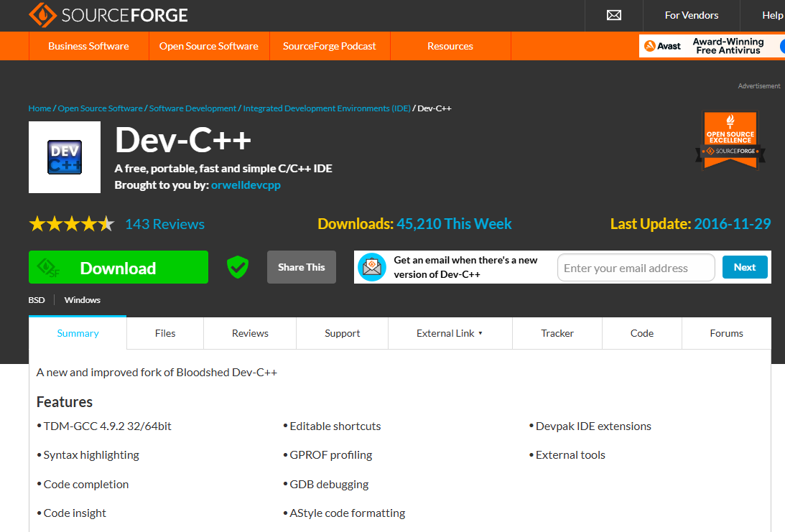The height and width of the screenshot is (532, 785).
Task: Click the 'Syntax highlighting' feature
Action: tap(91, 455)
